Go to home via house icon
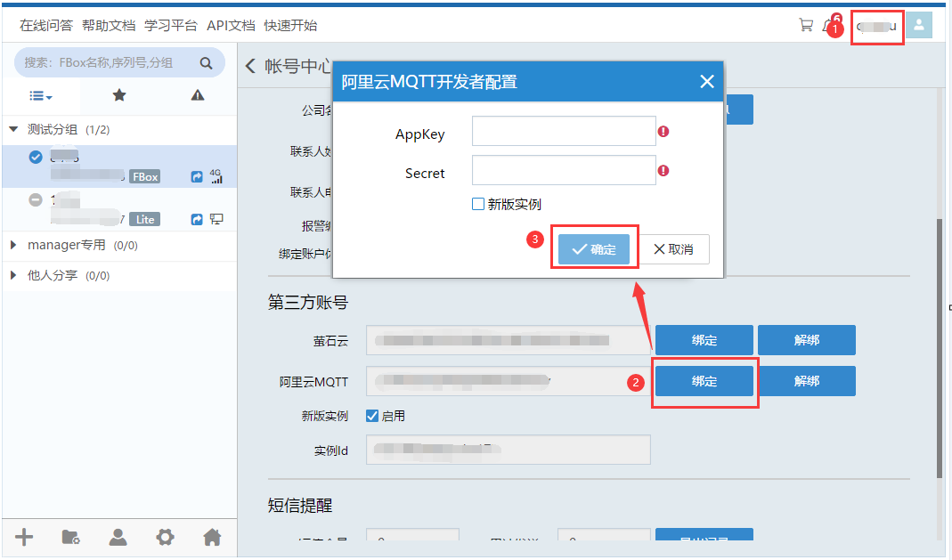The width and height of the screenshot is (952, 560). 212,537
